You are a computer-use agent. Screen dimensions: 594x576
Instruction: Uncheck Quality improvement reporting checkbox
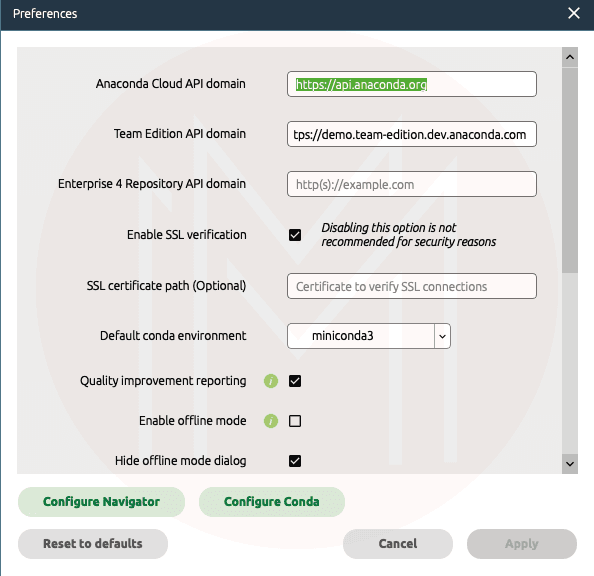point(295,381)
